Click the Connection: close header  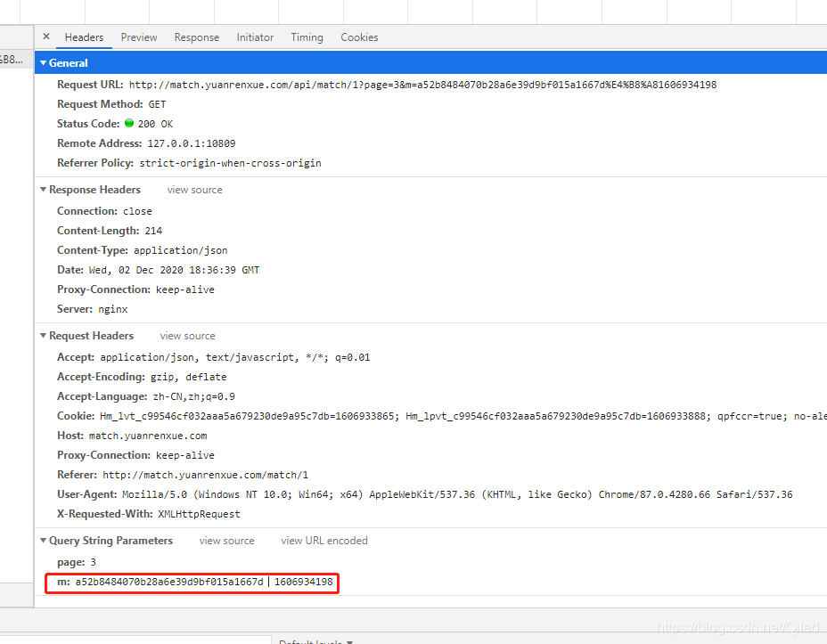point(104,211)
